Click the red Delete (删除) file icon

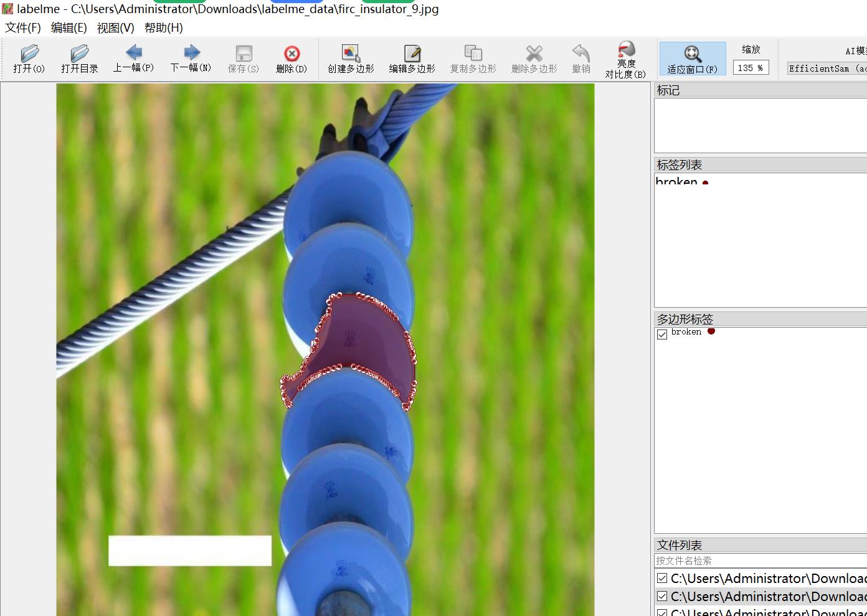[291, 59]
